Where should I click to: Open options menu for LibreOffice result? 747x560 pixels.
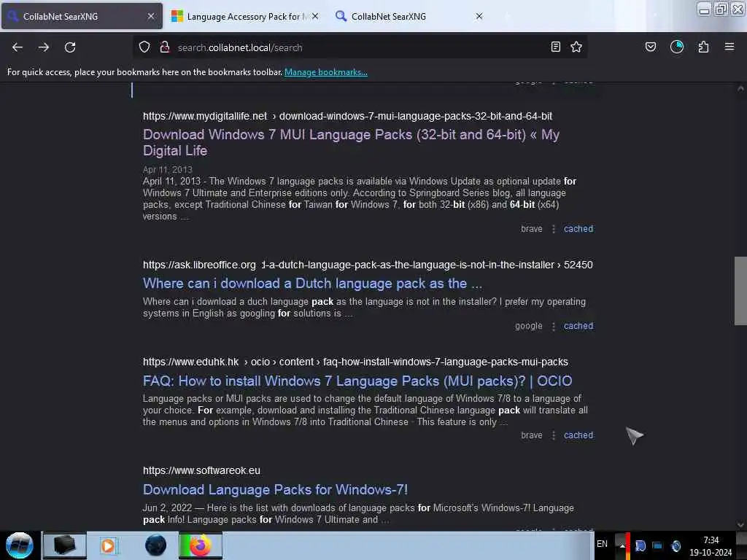[553, 326]
